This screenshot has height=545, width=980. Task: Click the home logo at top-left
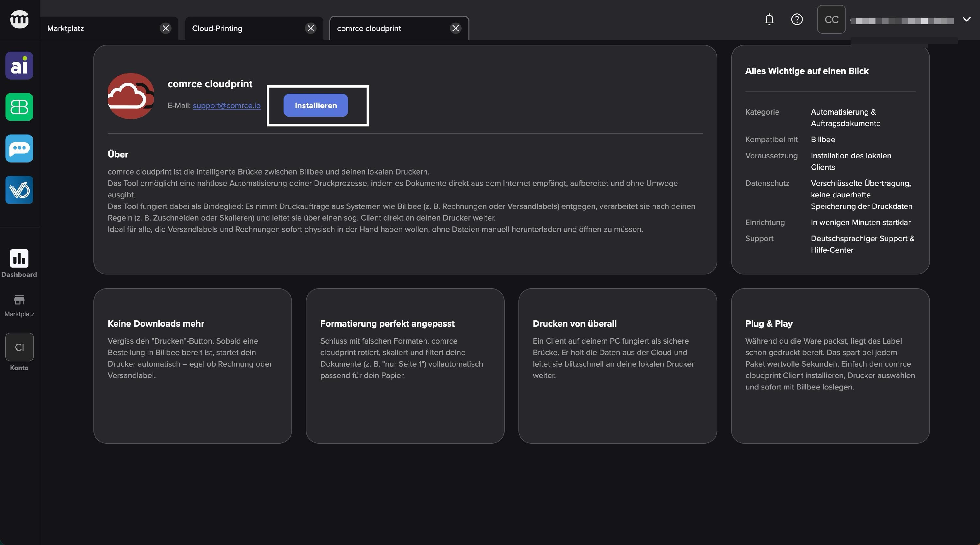point(19,19)
